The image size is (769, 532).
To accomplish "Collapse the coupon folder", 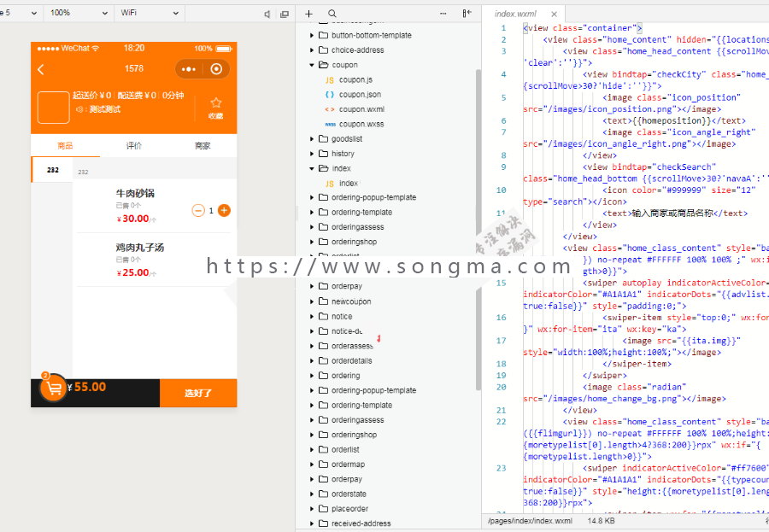I will [311, 65].
